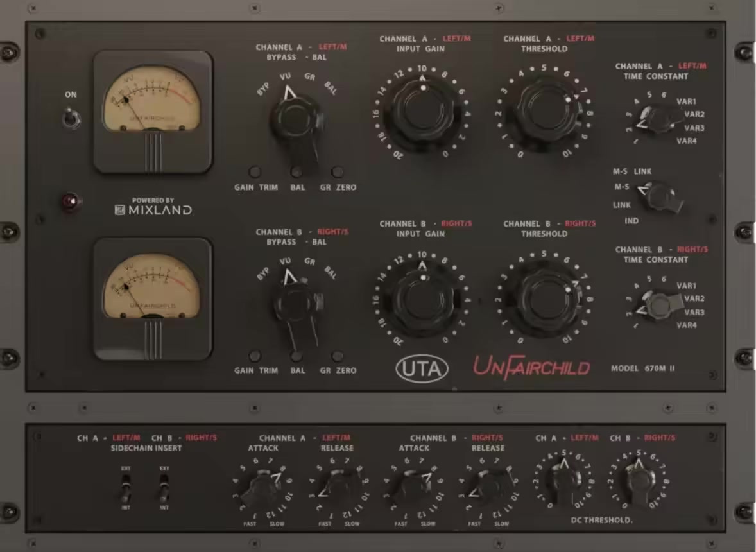Flip the ON power toggle switch
756x552 pixels.
71,119
